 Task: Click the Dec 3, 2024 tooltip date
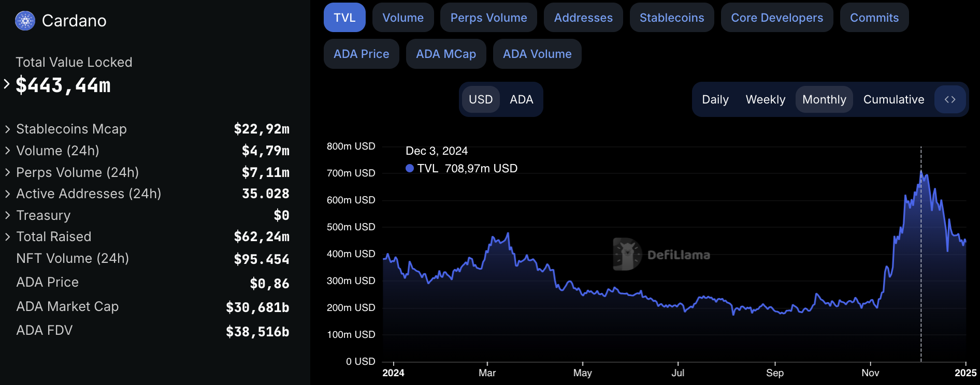[437, 151]
